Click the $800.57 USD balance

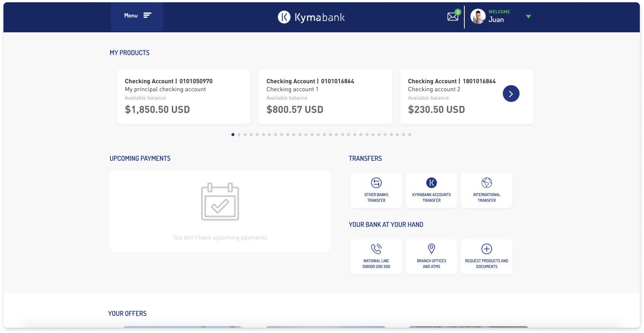pyautogui.click(x=295, y=109)
